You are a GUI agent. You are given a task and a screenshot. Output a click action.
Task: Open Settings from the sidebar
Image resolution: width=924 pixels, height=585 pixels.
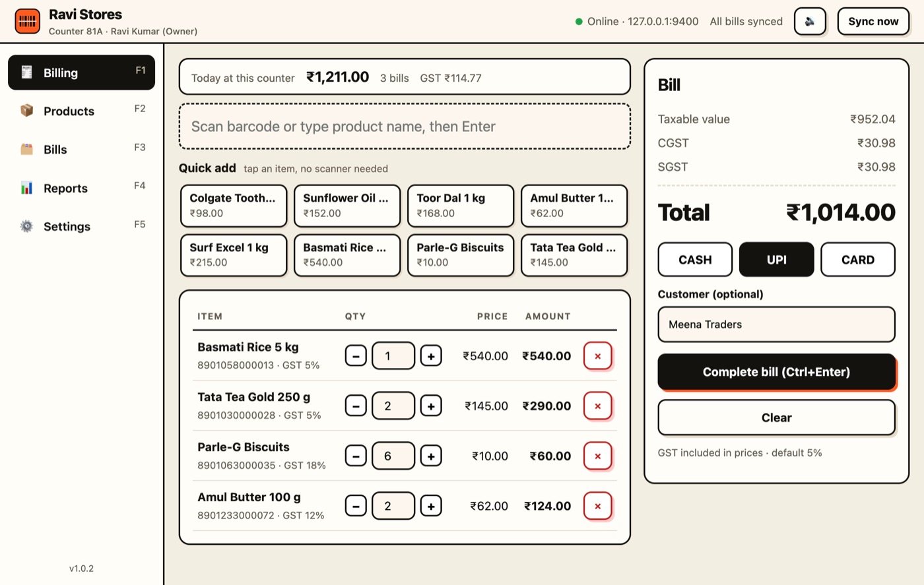(x=81, y=226)
